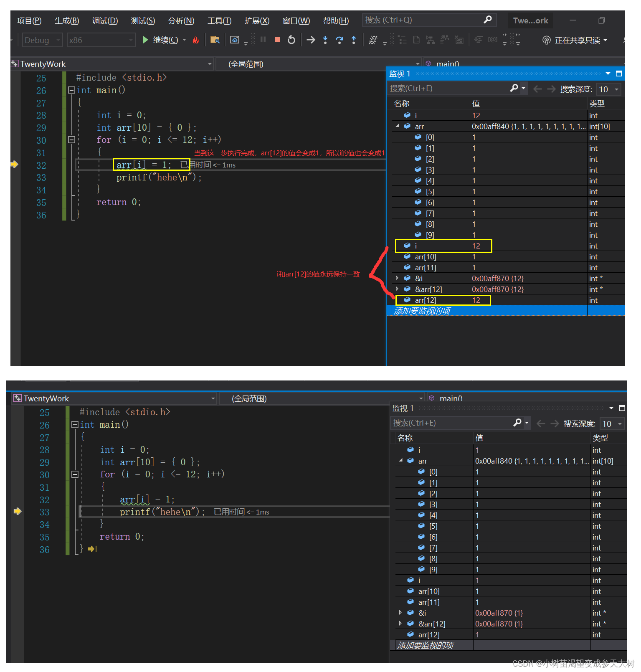Click the previous-result arrow in the top watch search
This screenshot has height=672, width=641.
537,89
